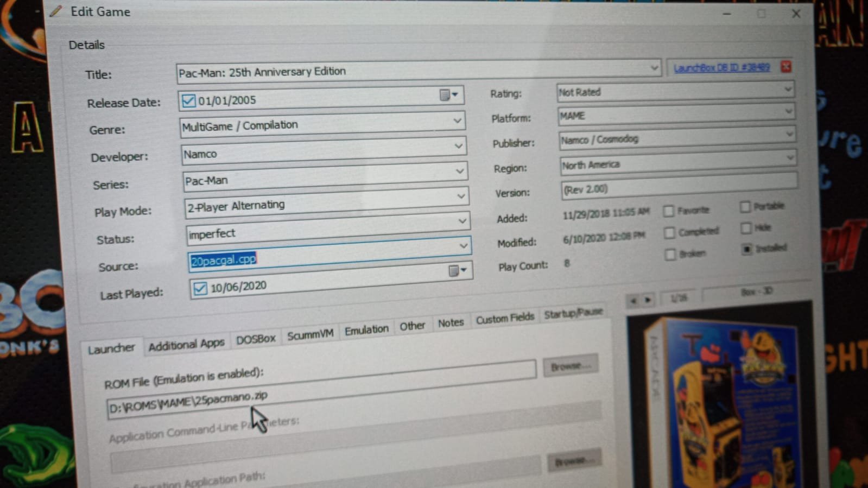The height and width of the screenshot is (488, 868).
Task: Switch to the Custom Fields tab
Action: click(505, 318)
